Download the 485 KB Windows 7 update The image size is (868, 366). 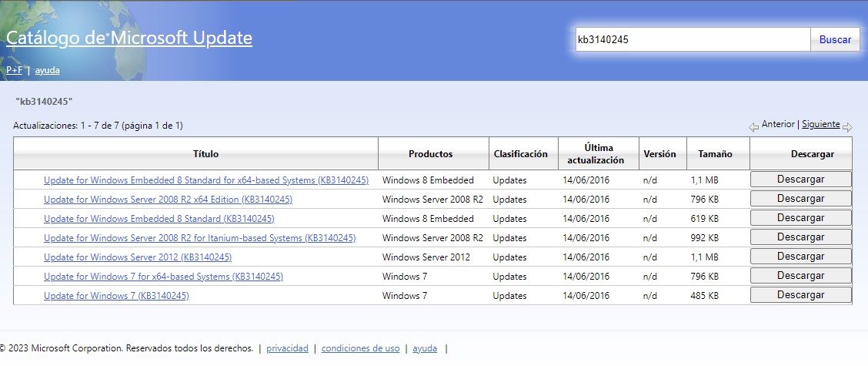tap(800, 295)
